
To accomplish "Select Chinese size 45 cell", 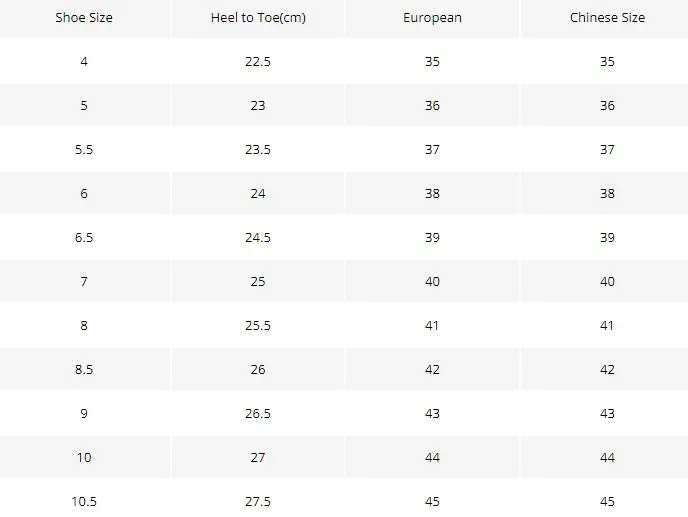I will 607,501.
